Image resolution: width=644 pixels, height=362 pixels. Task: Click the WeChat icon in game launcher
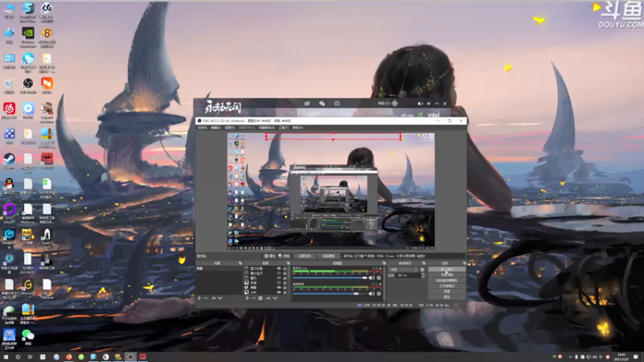coord(322,104)
